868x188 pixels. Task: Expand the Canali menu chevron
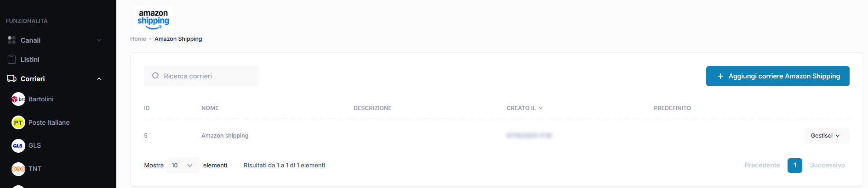[99, 40]
